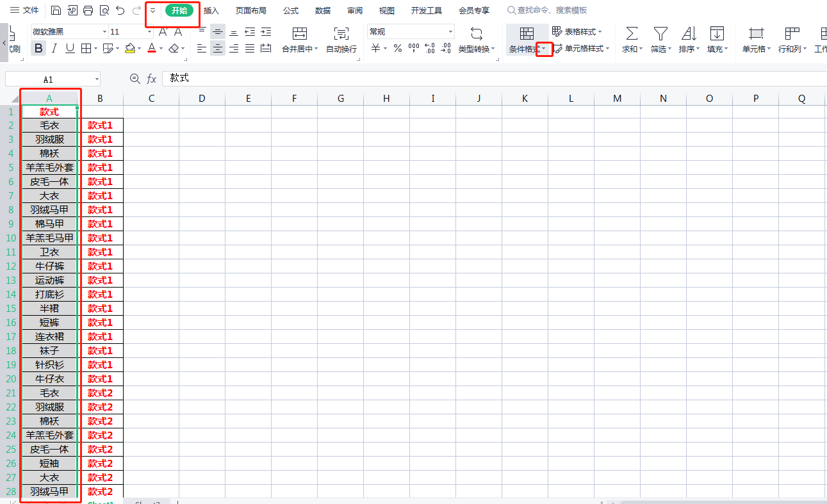
Task: Click the justify alignment icon
Action: point(250,48)
